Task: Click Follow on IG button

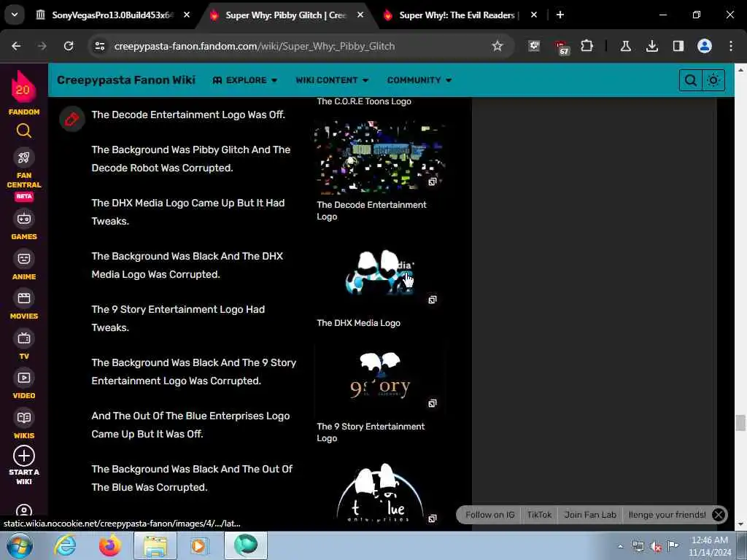Action: (489, 515)
